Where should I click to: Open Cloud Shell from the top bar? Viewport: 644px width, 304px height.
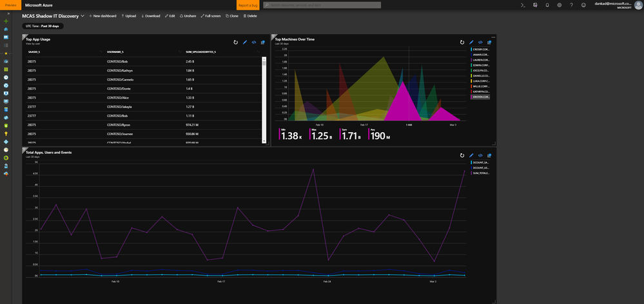click(x=523, y=5)
